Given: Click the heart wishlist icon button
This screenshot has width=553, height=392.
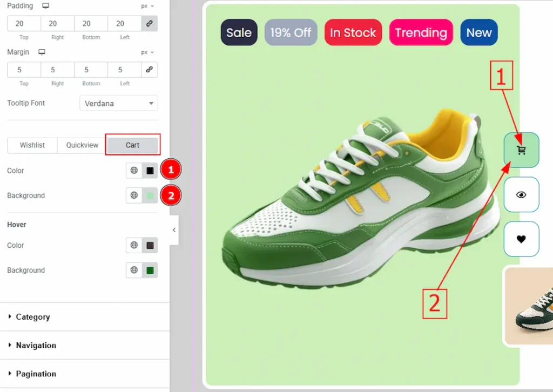Looking at the screenshot, I should click(521, 239).
